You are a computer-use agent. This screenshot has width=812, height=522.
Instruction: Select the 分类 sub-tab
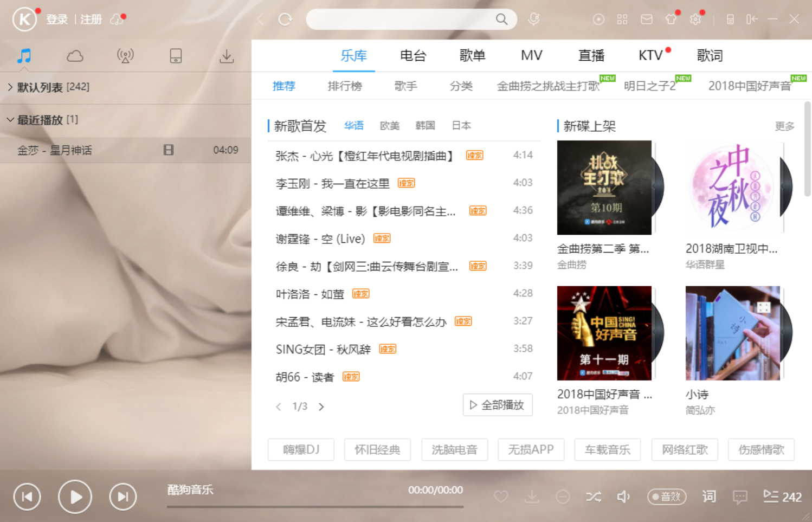click(x=461, y=86)
